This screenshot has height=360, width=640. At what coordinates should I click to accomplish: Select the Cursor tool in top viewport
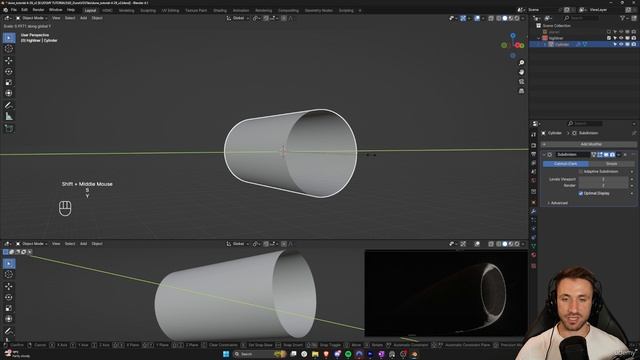click(9, 49)
